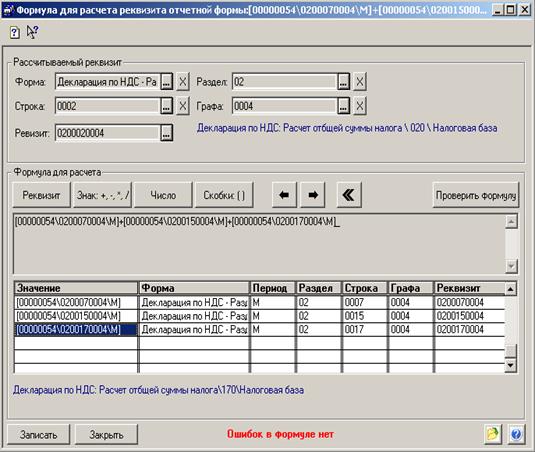The image size is (535, 452).
Task: Clear the Форма field with its X button
Action: pyautogui.click(x=183, y=82)
